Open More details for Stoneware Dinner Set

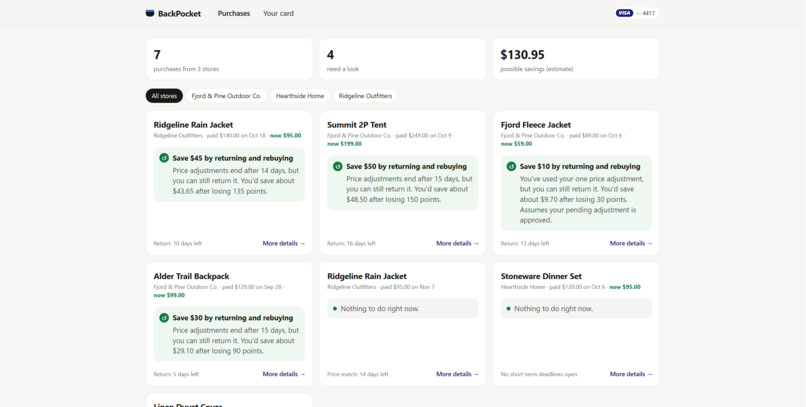631,374
